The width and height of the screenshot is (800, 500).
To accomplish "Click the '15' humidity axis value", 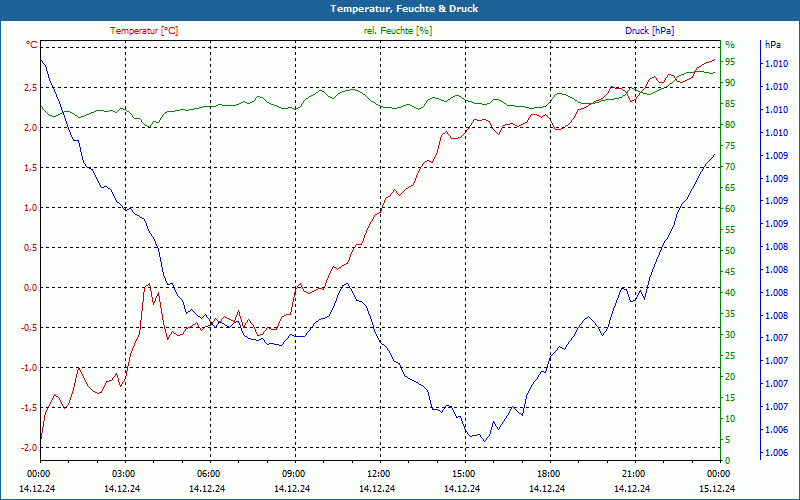I will (x=730, y=397).
